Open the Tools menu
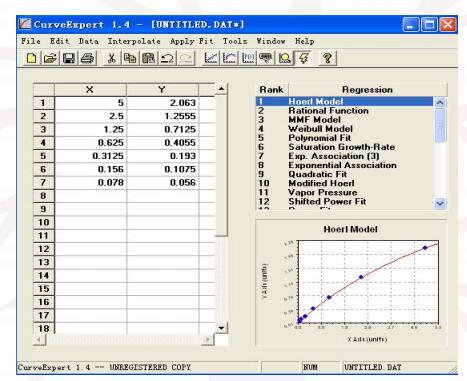Viewport: 467px width, 381px height. point(235,41)
